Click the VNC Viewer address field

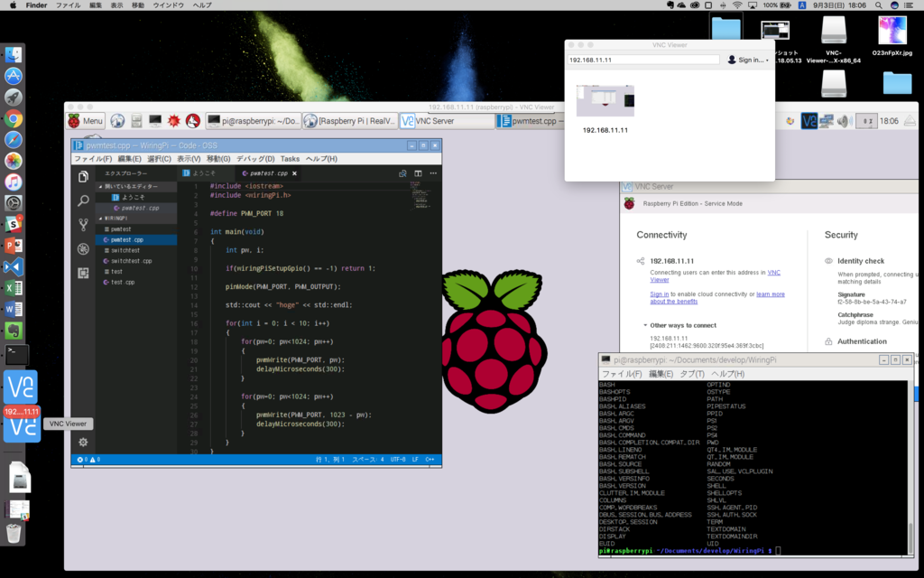point(642,60)
